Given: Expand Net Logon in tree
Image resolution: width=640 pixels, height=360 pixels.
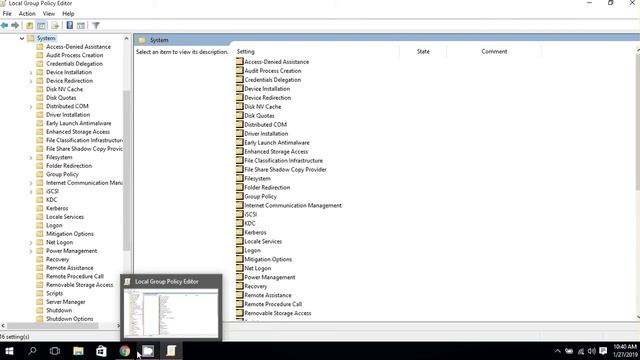Looking at the screenshot, I should click(31, 243).
